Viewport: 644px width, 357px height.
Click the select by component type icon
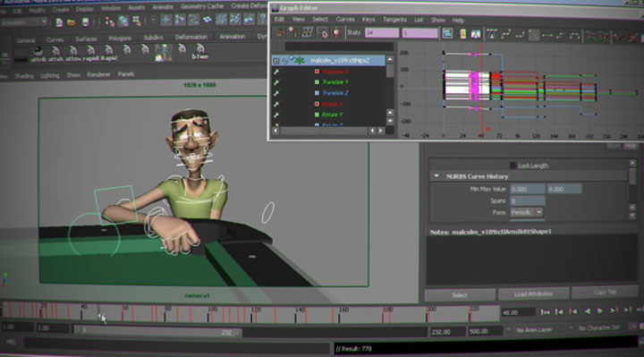pos(136,21)
